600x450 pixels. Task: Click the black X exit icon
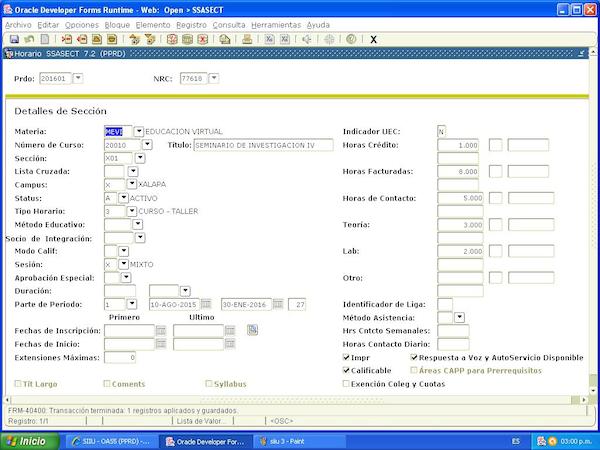coord(373,39)
